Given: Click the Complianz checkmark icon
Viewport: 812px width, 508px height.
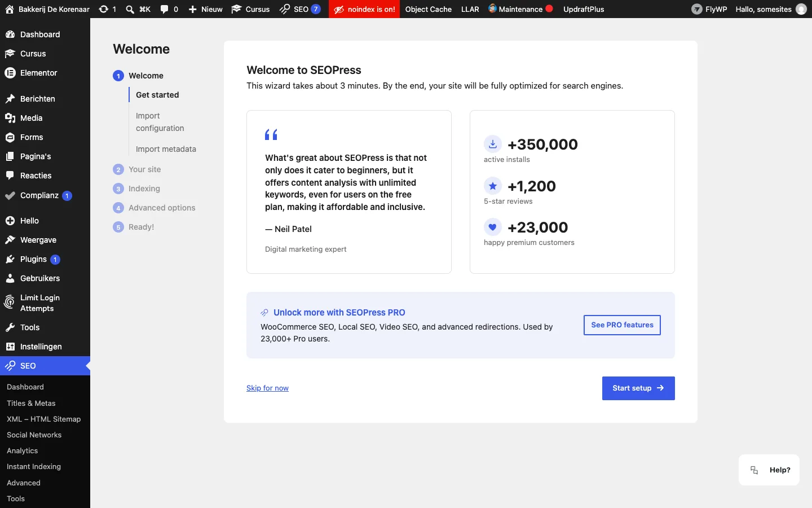Looking at the screenshot, I should 10,195.
